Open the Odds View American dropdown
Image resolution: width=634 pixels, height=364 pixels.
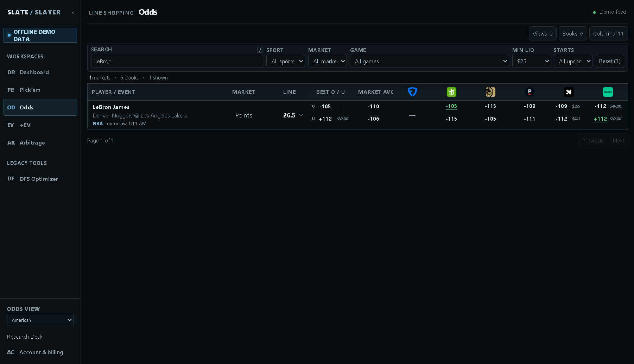[40, 320]
